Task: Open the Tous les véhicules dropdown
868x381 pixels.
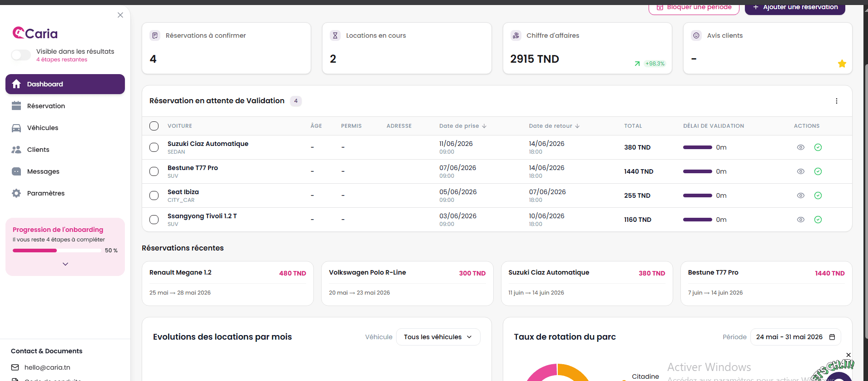Action: coord(438,337)
